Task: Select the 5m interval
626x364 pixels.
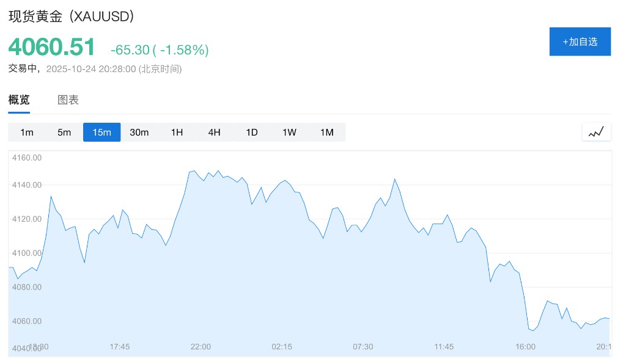Action: point(64,132)
